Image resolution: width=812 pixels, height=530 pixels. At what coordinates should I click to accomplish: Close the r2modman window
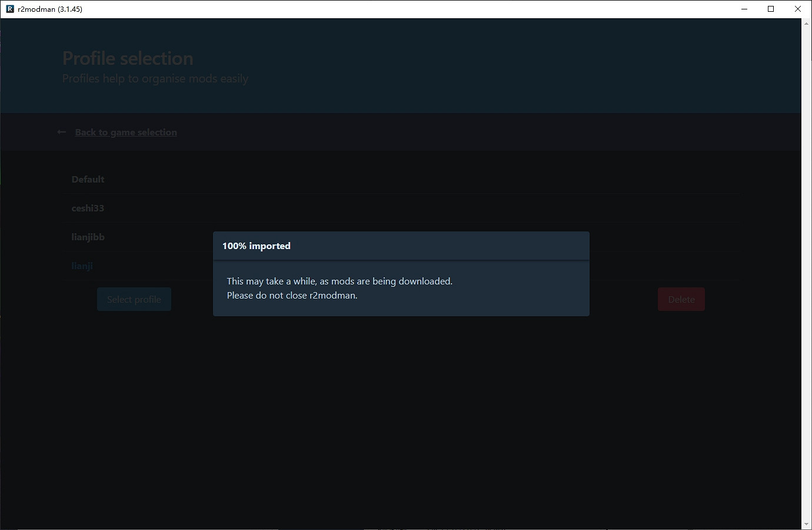[798, 9]
